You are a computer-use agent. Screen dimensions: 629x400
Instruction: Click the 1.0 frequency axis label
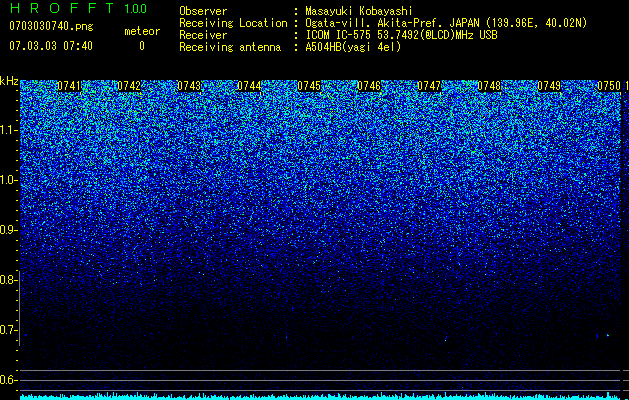pos(9,180)
